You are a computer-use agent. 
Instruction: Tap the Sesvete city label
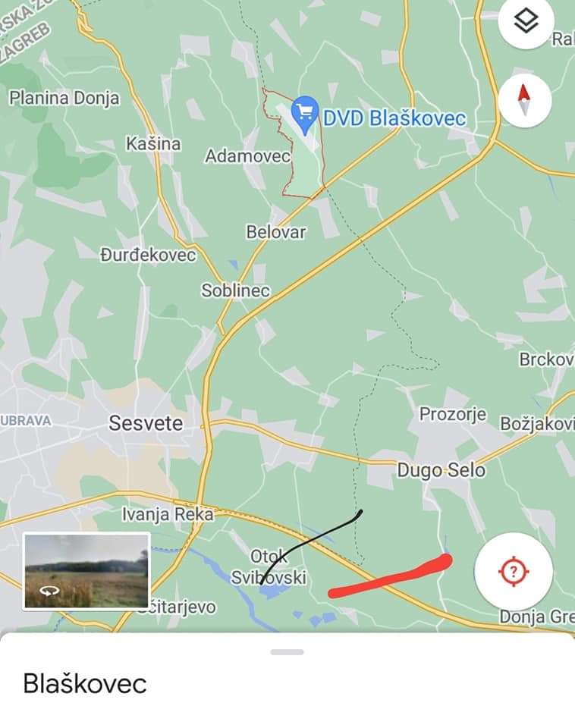(x=146, y=423)
